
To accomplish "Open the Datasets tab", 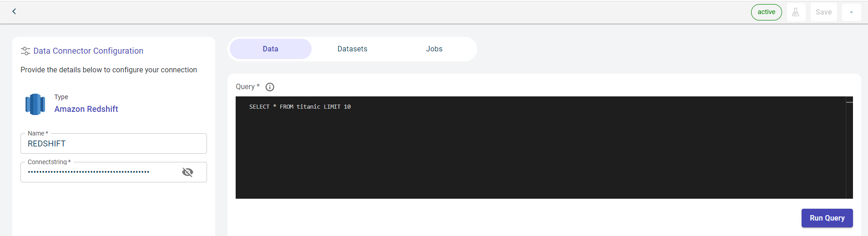I will click(x=352, y=49).
